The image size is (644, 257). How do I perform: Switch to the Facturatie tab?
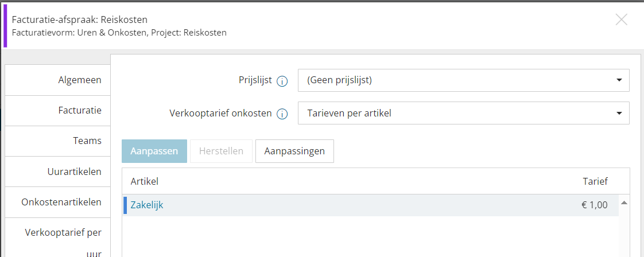(x=57, y=111)
